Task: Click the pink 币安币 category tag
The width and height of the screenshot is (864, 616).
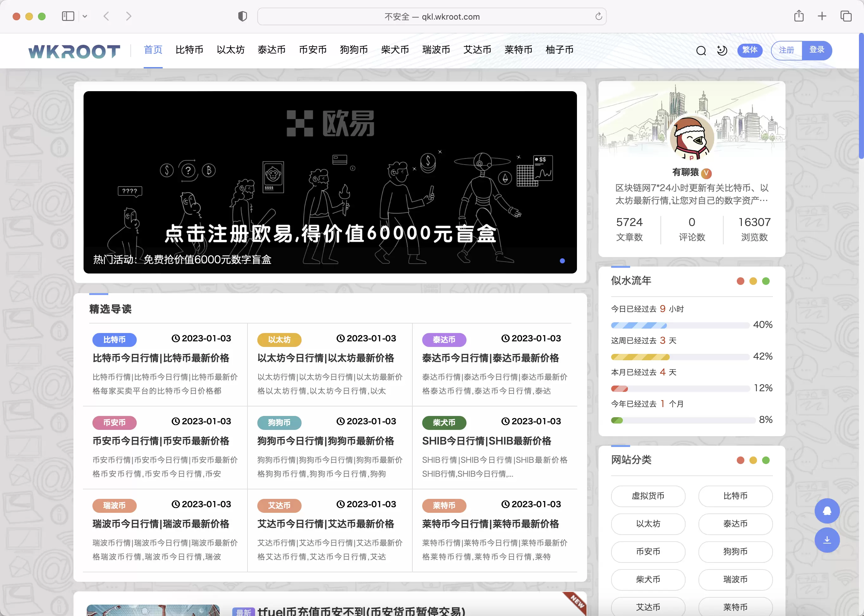Action: click(115, 423)
